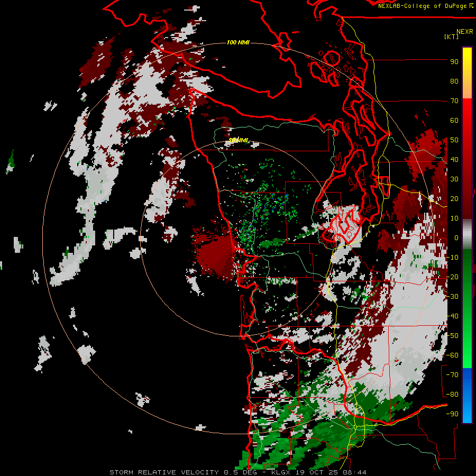This screenshot has width=476, height=476.
Task: Click the 20 value on velocity scale
Action: (454, 199)
